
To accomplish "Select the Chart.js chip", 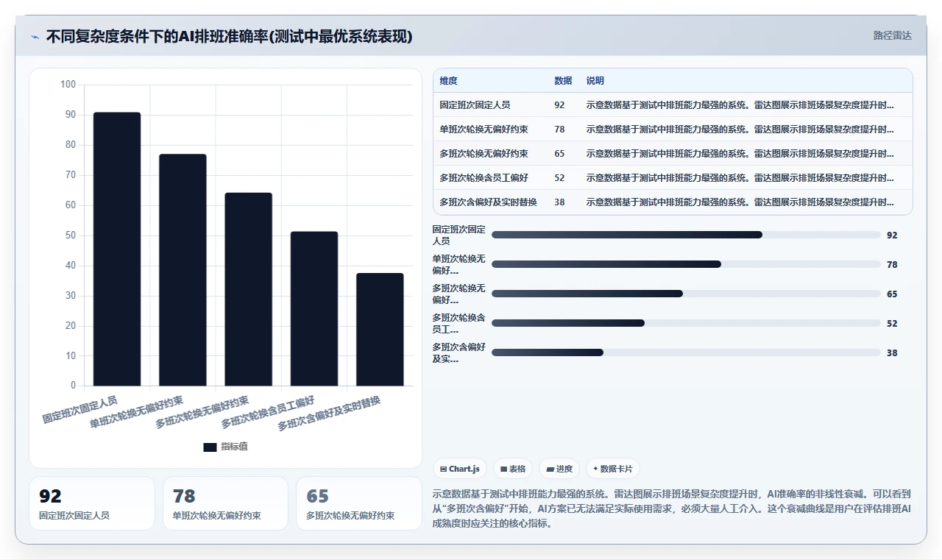I will click(460, 469).
